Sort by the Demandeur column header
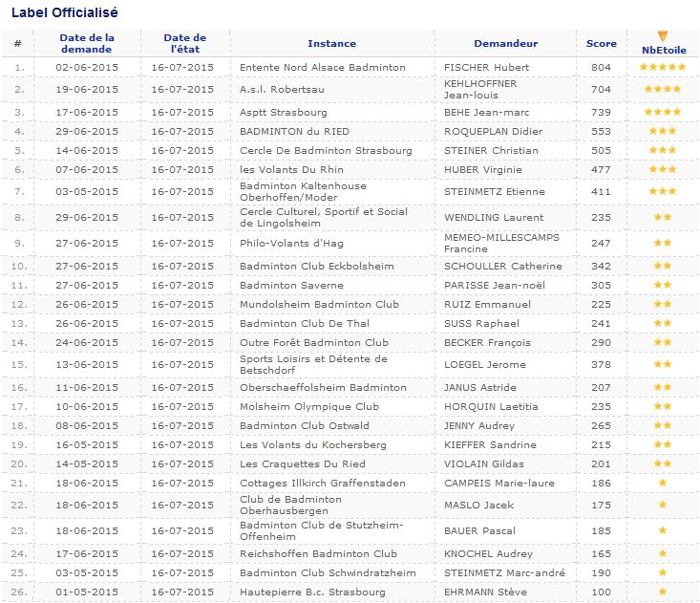Screen dimensions: 700x603 coord(505,43)
